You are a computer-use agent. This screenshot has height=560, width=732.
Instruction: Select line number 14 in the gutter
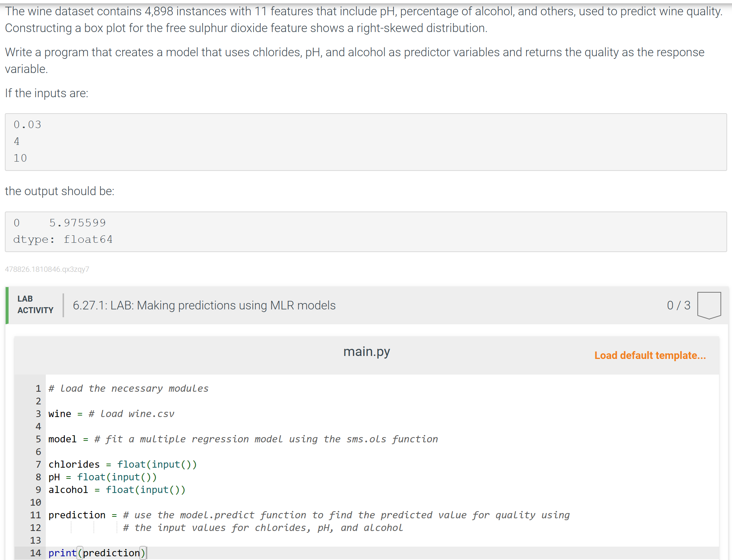(x=36, y=553)
